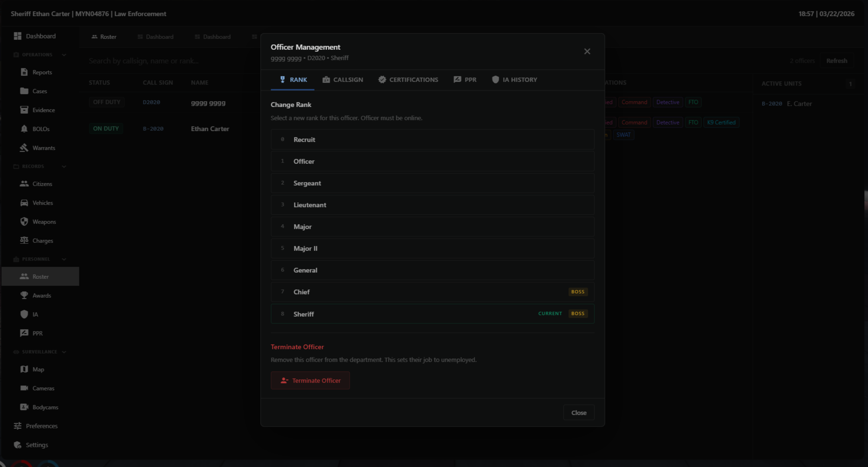Click the D2020 call sign cell
Image resolution: width=868 pixels, height=467 pixels.
pyautogui.click(x=151, y=102)
